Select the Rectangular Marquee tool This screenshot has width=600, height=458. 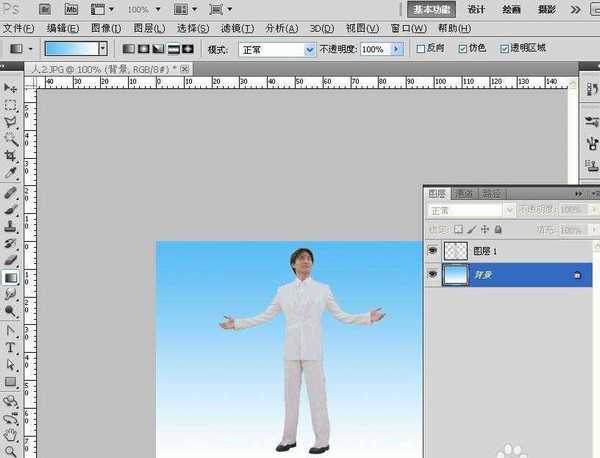pyautogui.click(x=11, y=105)
